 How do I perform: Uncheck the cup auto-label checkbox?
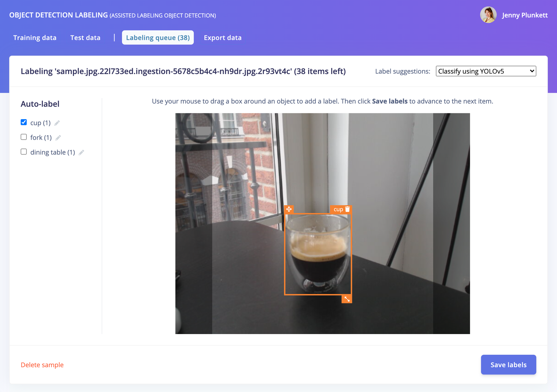[x=24, y=122]
